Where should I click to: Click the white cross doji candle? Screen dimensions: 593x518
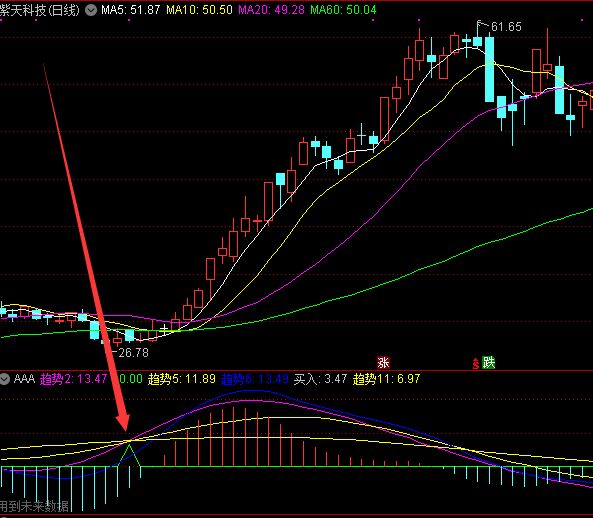(165, 328)
